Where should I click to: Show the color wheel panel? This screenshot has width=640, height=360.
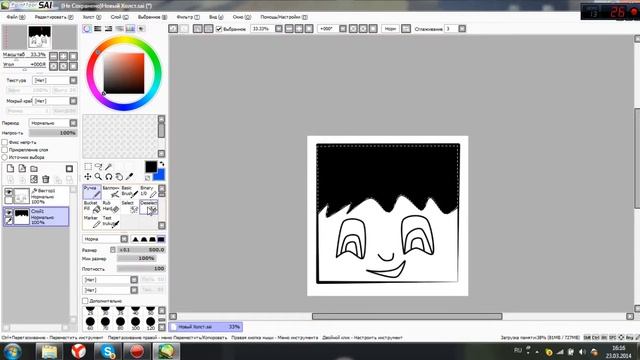click(87, 29)
